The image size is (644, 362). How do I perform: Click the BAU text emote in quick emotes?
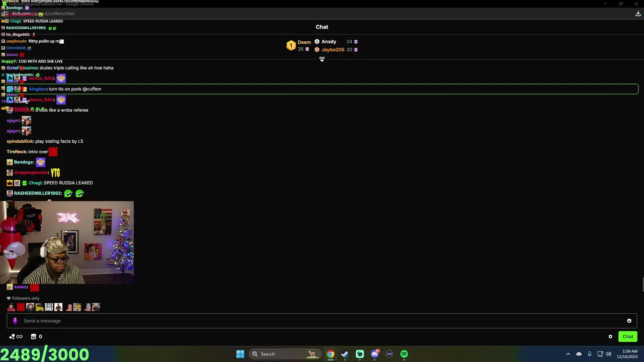click(x=49, y=307)
